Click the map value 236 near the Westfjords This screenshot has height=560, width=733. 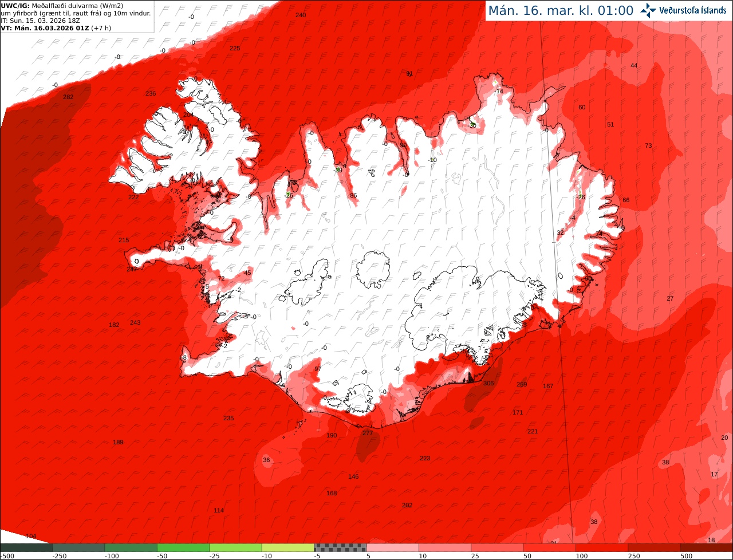pyautogui.click(x=151, y=93)
